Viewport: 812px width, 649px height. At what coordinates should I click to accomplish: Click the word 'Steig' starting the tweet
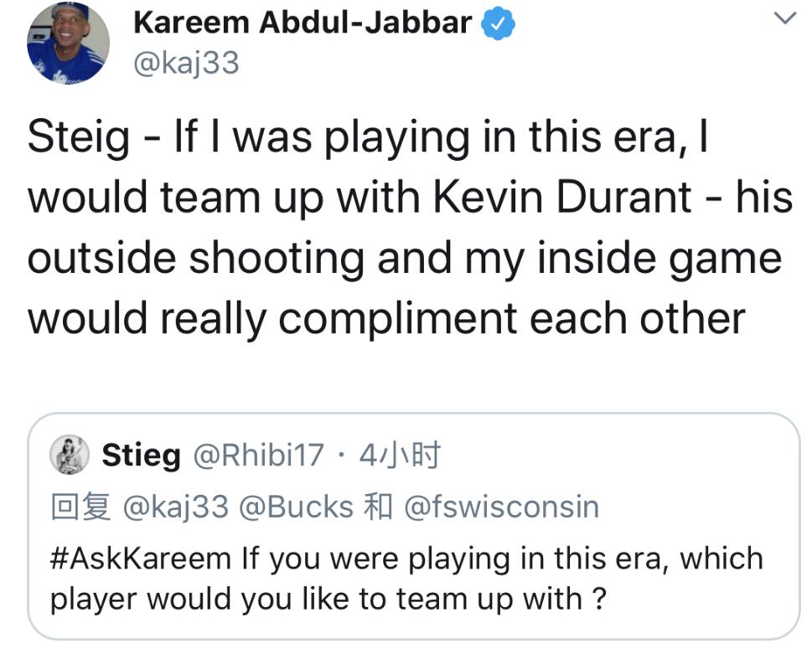click(78, 137)
